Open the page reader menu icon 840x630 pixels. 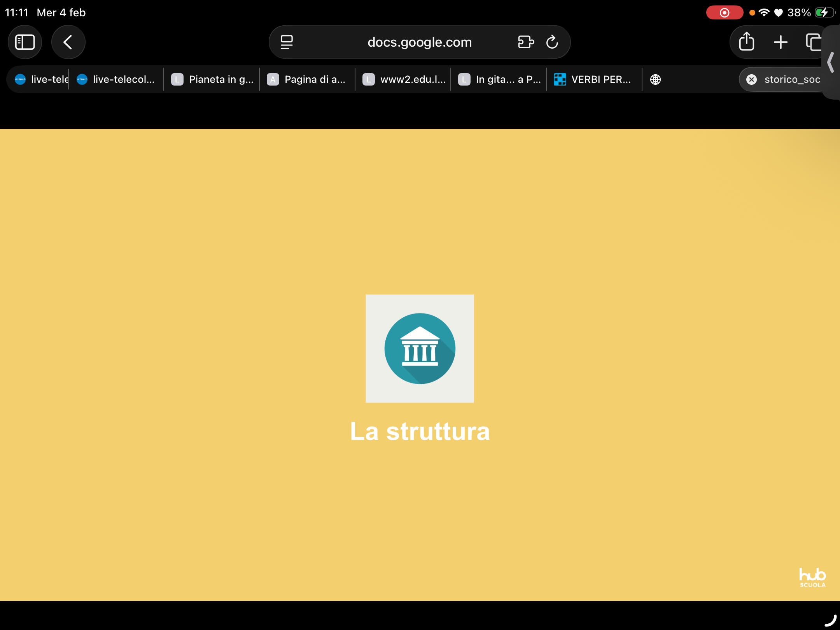[287, 42]
